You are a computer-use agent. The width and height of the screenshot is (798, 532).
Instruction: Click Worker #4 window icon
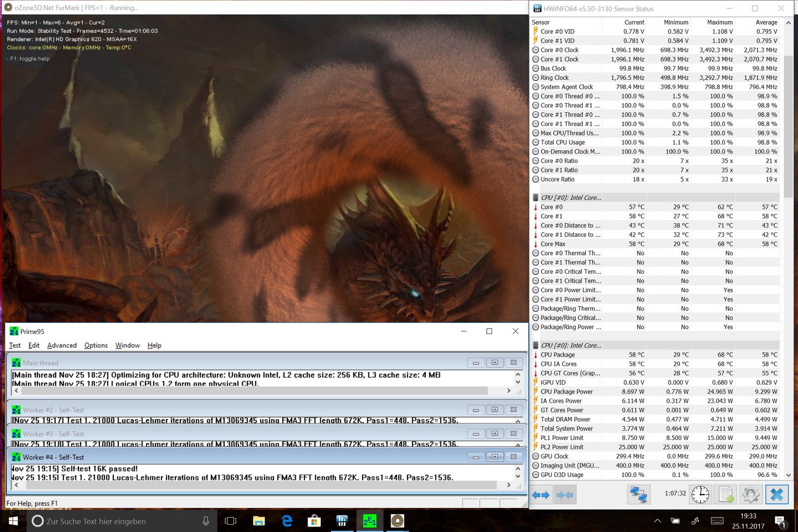(x=16, y=457)
